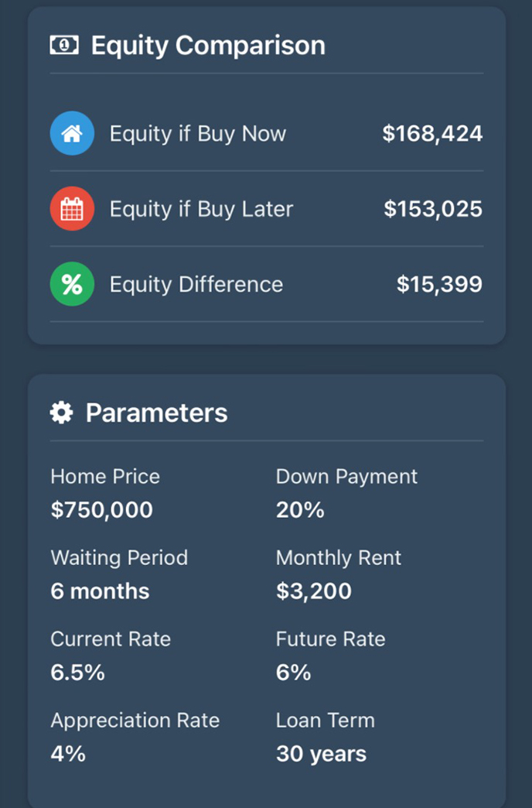532x808 pixels.
Task: Select the Home Price $750,000 value
Action: click(x=102, y=509)
